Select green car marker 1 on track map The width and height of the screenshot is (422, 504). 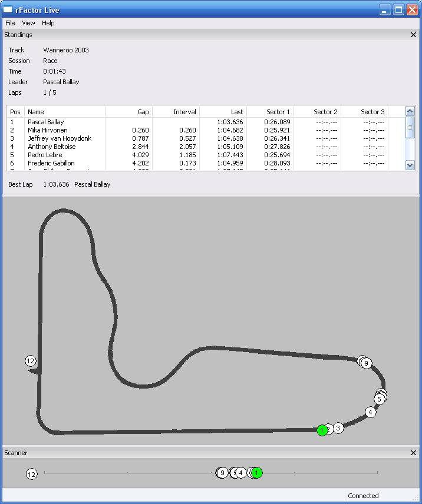(322, 430)
